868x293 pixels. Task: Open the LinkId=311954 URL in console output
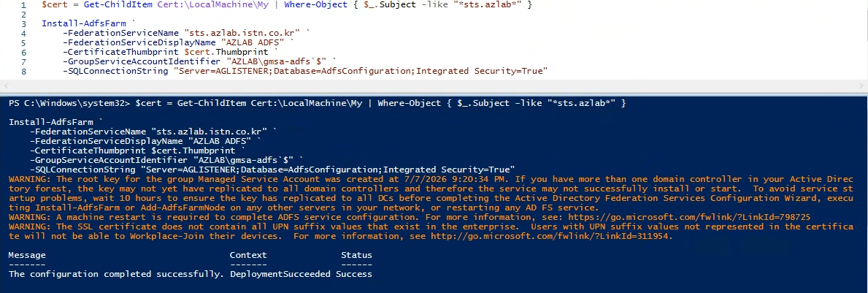tap(551, 236)
